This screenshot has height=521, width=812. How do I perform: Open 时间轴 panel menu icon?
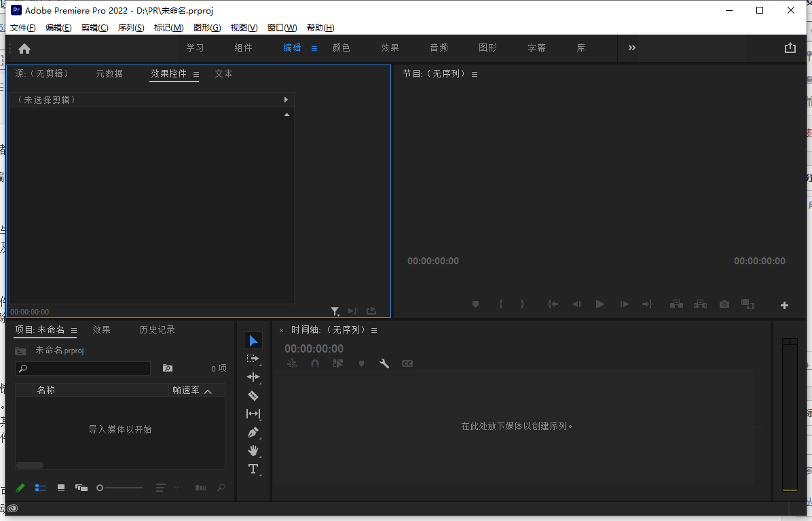pyautogui.click(x=374, y=330)
